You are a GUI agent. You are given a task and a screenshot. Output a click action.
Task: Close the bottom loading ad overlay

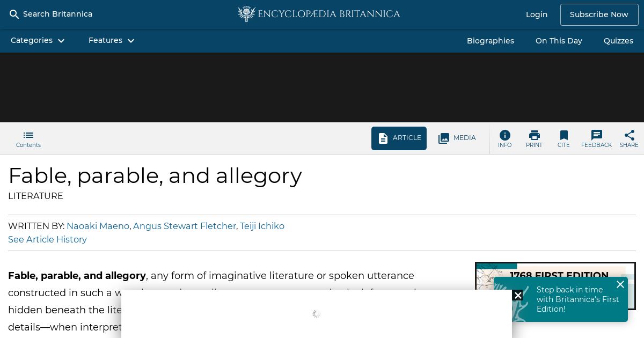tap(517, 295)
